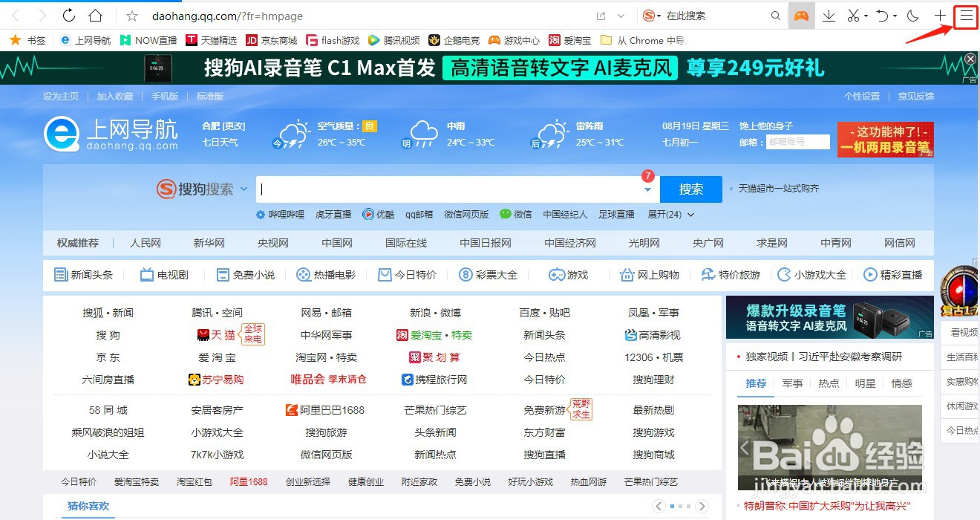Open browser menu via hamburger icon

click(965, 16)
